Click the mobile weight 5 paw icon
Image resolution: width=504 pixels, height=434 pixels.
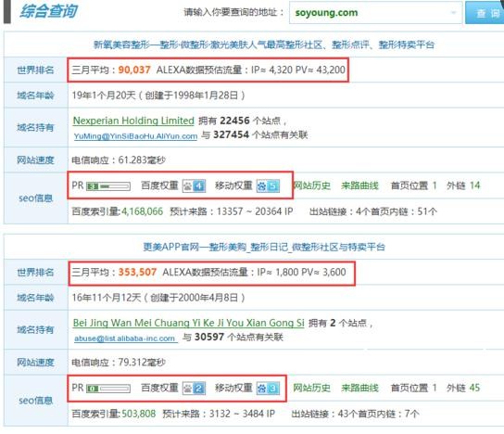click(x=268, y=186)
